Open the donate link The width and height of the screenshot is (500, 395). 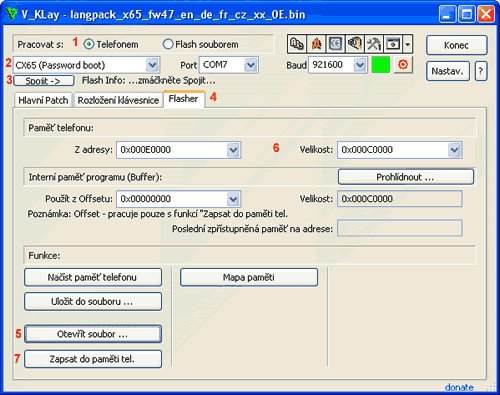click(459, 387)
